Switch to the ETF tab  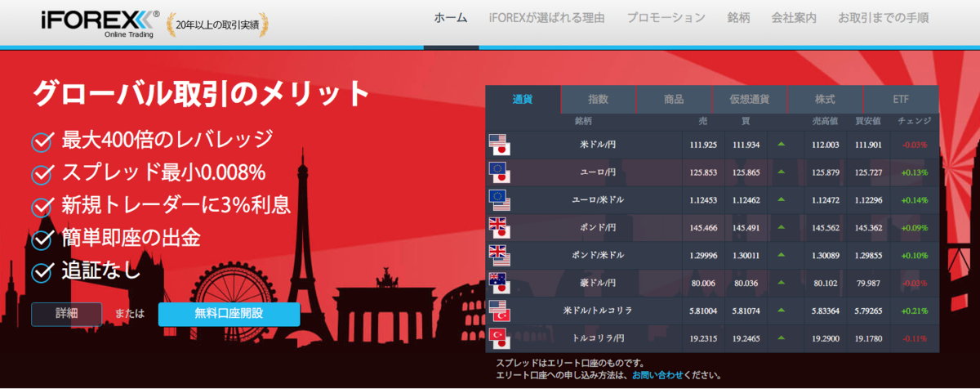(x=901, y=99)
